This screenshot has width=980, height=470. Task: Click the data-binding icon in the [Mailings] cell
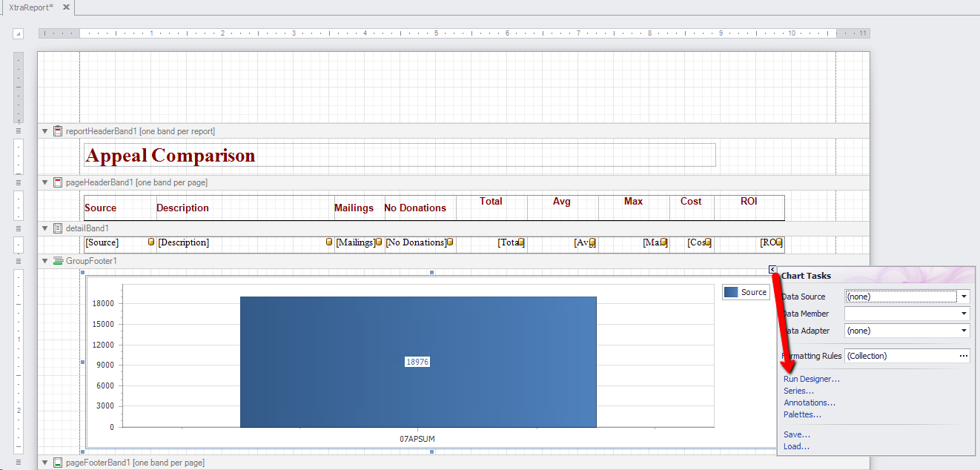click(x=379, y=242)
